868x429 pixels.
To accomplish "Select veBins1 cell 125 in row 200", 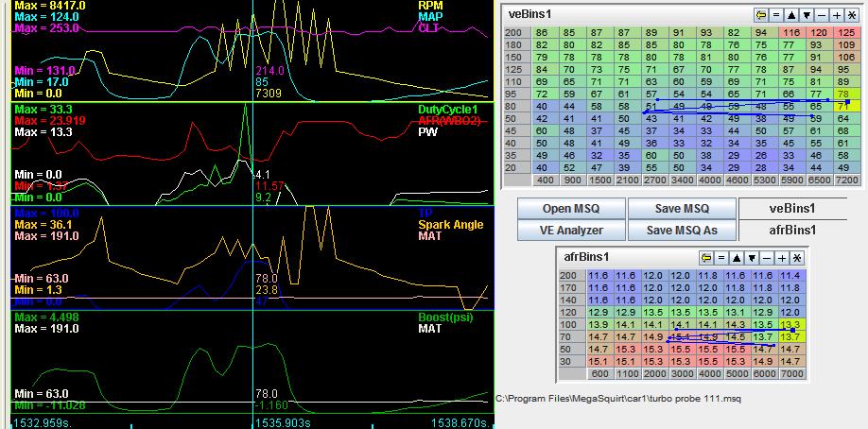I will [846, 33].
